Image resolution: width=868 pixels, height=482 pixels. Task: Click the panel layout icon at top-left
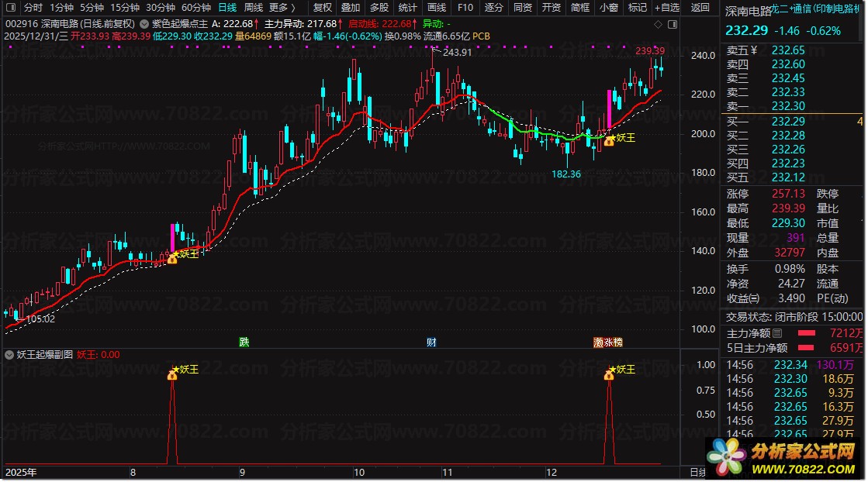point(11,8)
